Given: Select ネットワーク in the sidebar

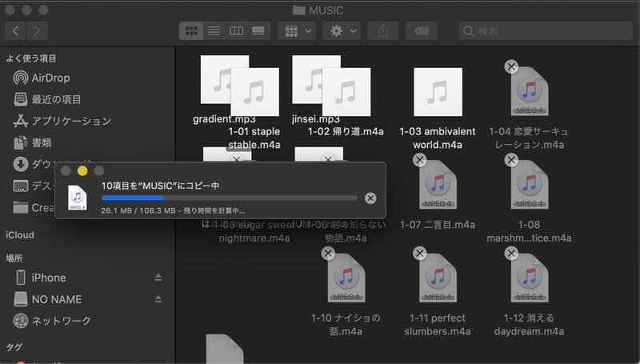Looking at the screenshot, I should coord(61,321).
